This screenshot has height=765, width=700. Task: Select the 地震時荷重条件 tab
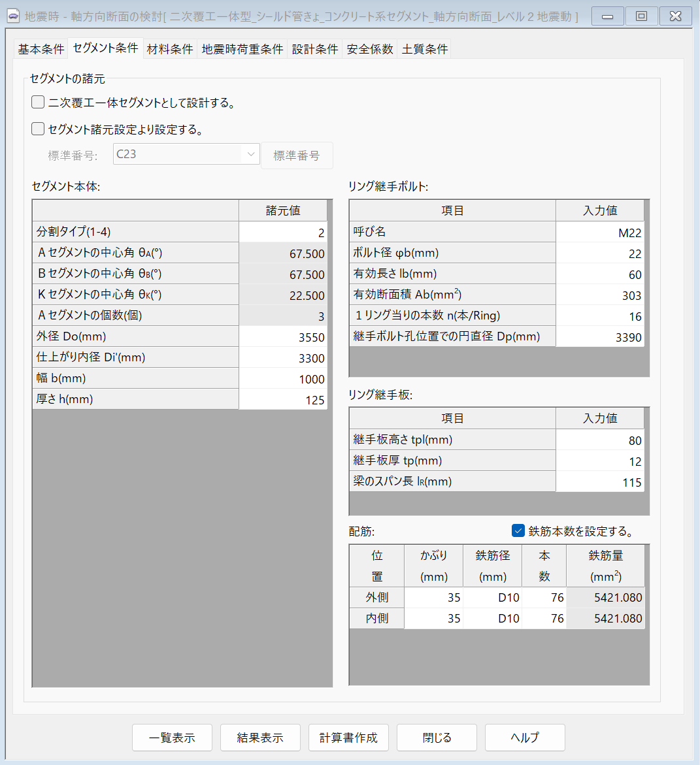point(242,49)
